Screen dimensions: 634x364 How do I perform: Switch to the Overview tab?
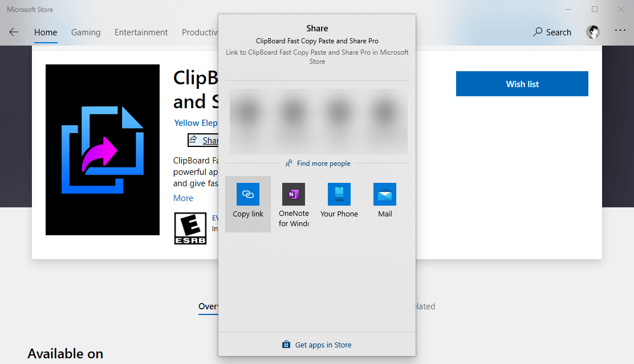coord(208,306)
